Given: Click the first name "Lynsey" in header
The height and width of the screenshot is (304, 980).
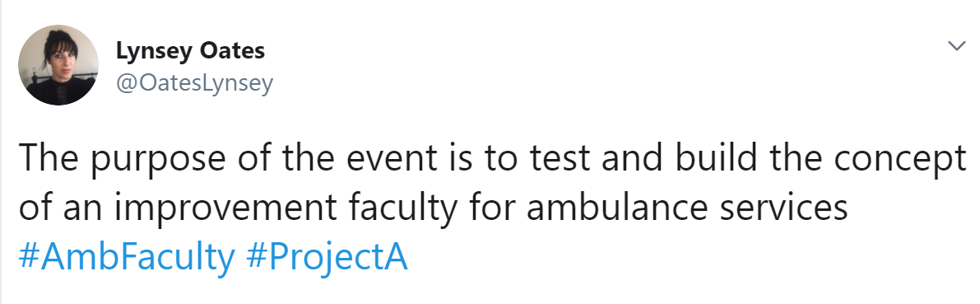Looking at the screenshot, I should [154, 51].
